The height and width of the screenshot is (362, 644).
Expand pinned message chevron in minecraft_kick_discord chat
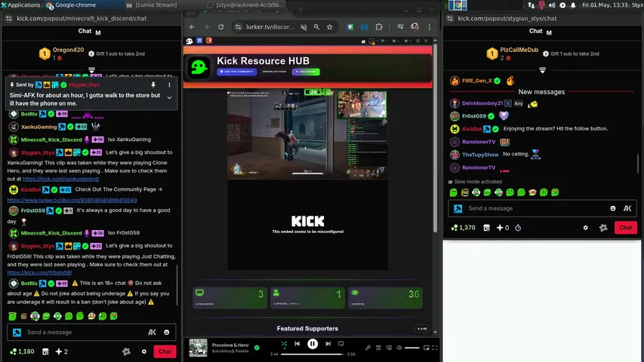[x=169, y=98]
